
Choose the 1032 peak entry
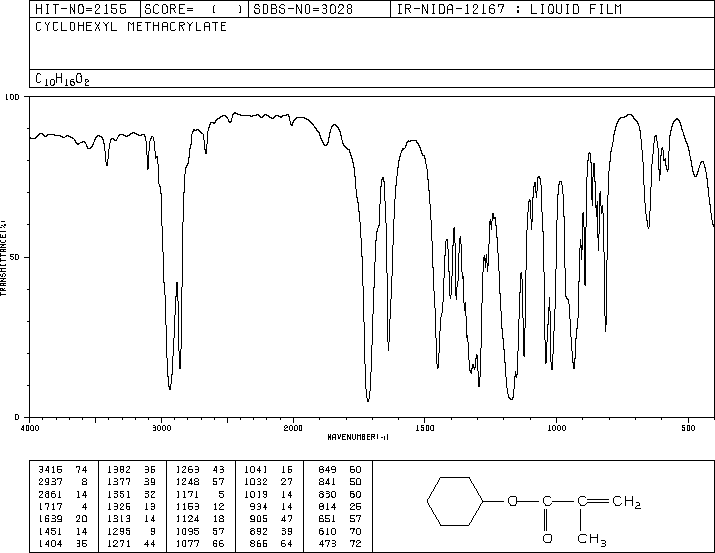[256, 482]
